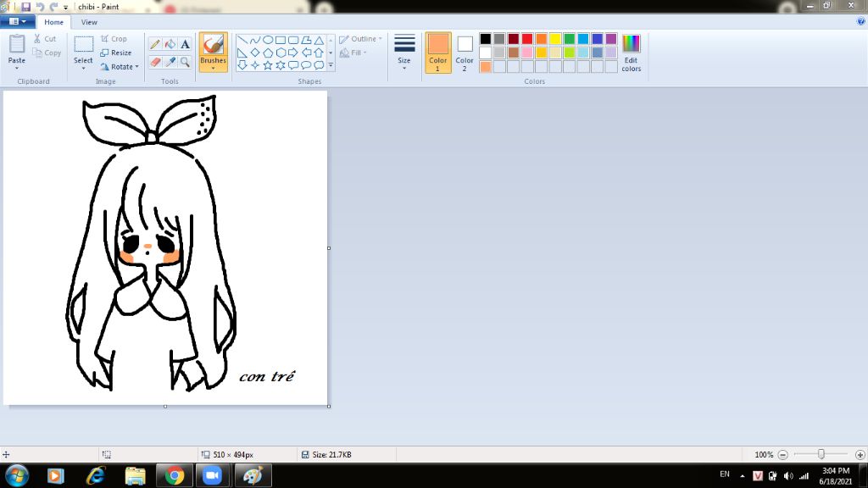
Task: Choose the Cloud callout shape
Action: click(319, 65)
